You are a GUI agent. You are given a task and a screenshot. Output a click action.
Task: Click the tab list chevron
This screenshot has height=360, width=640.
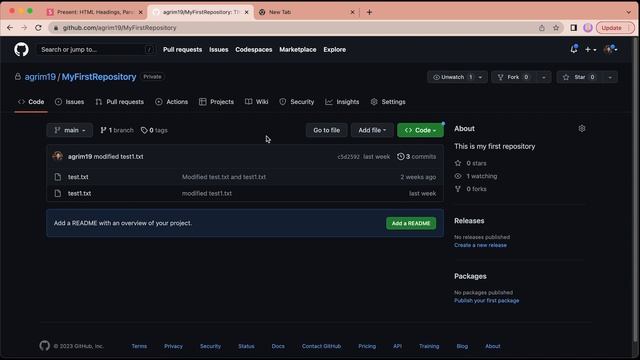coord(629,12)
